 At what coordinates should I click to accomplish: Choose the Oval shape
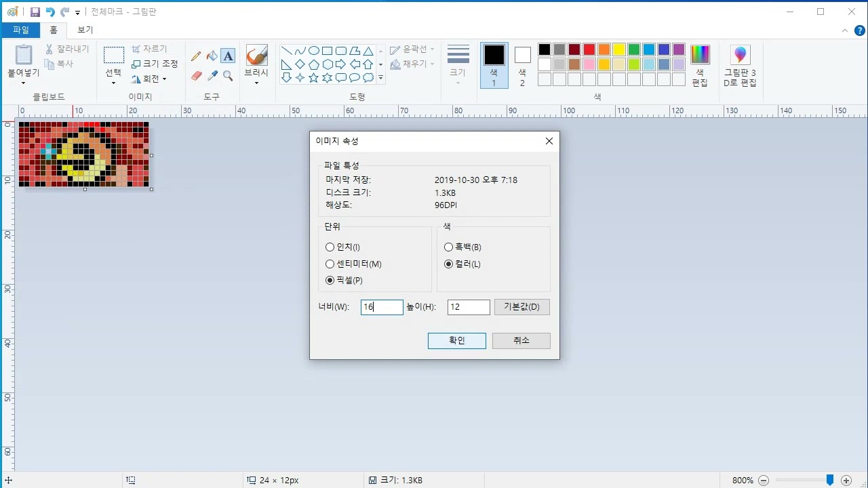313,51
